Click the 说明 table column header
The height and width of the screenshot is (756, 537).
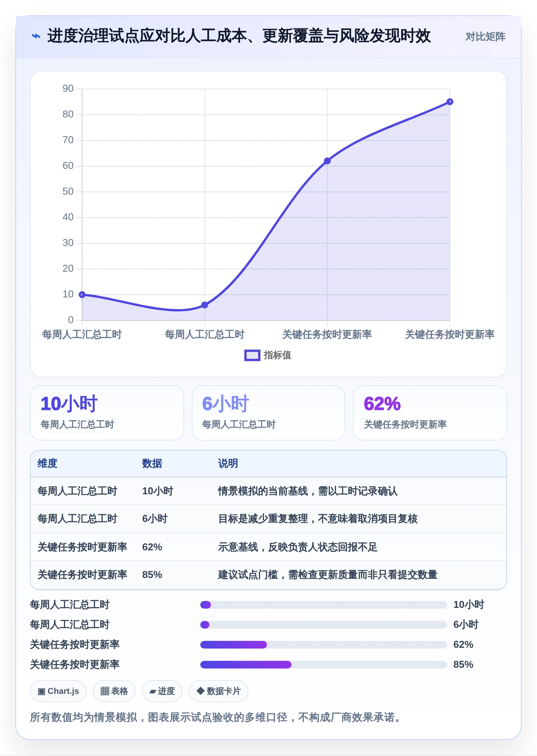coord(228,464)
